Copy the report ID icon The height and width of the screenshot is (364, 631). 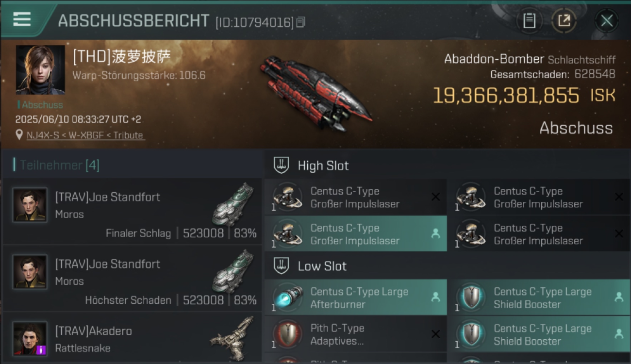click(x=300, y=22)
